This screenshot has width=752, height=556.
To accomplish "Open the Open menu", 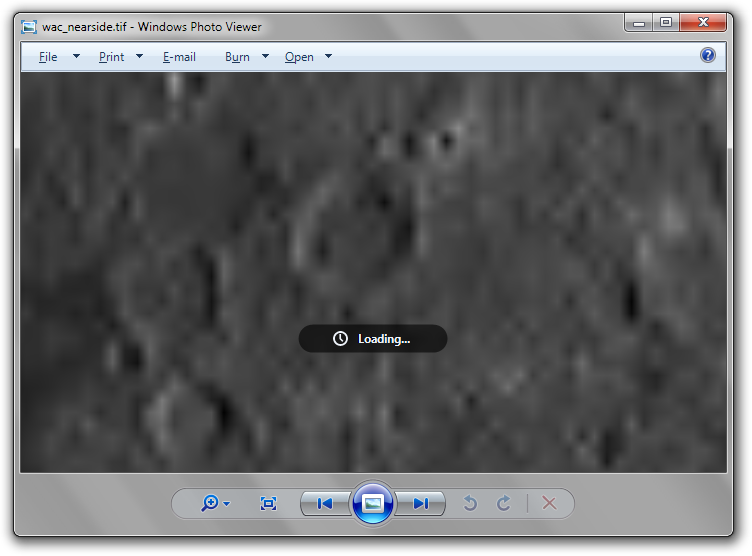I will click(299, 57).
